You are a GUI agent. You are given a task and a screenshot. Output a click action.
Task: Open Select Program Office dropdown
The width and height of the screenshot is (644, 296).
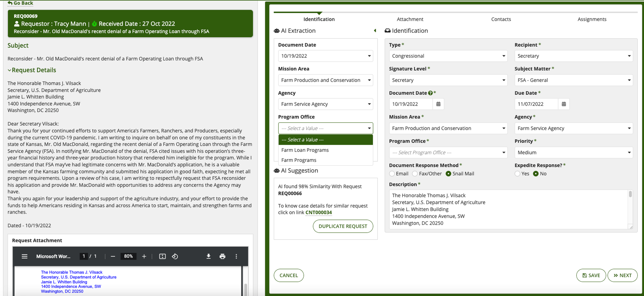click(x=448, y=152)
